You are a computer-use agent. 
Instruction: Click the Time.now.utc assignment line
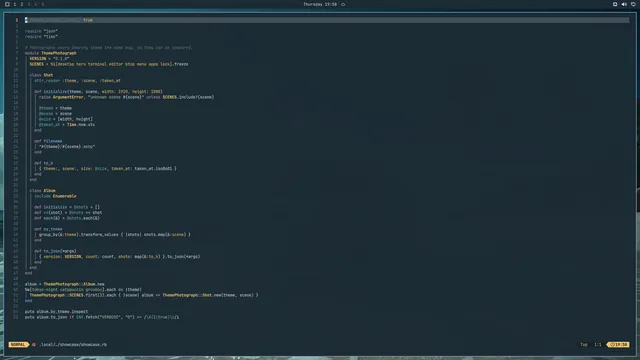point(67,124)
